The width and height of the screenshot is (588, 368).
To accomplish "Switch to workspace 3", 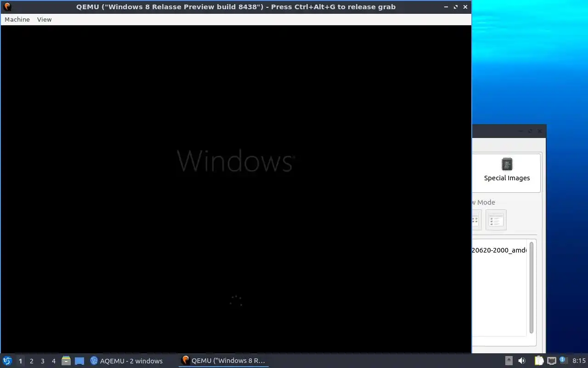I will click(42, 361).
